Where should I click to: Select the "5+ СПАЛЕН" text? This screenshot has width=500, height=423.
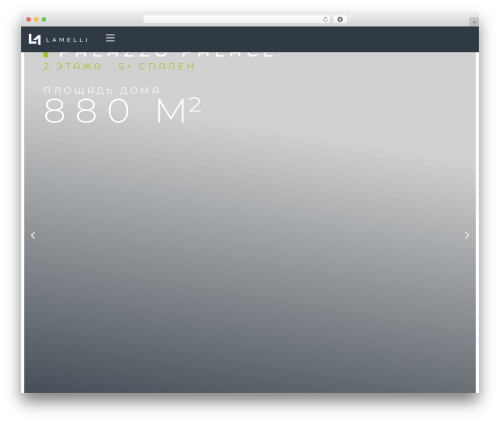click(x=156, y=66)
